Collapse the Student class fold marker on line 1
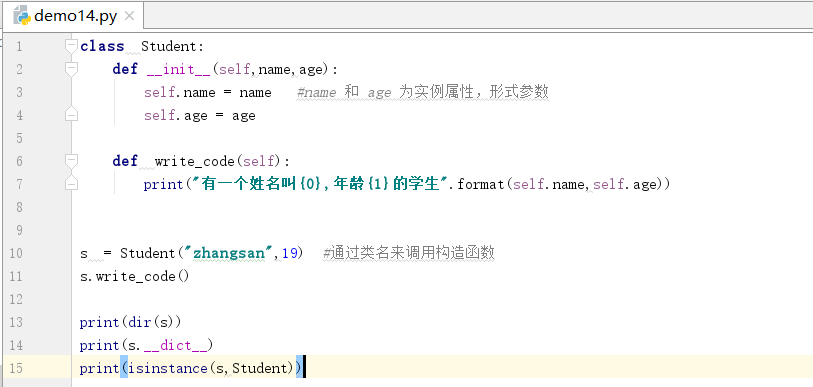The width and height of the screenshot is (813, 387). (x=71, y=46)
